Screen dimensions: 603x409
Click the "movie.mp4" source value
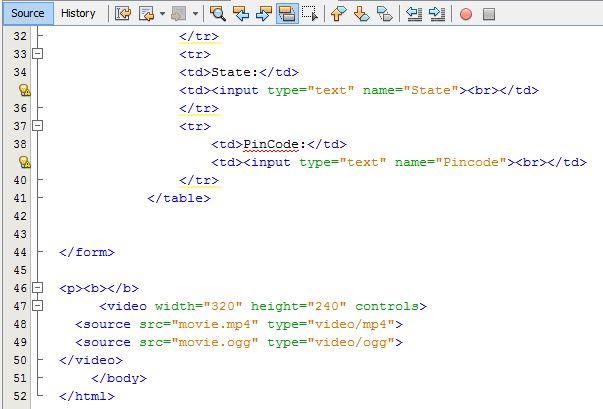click(x=215, y=324)
